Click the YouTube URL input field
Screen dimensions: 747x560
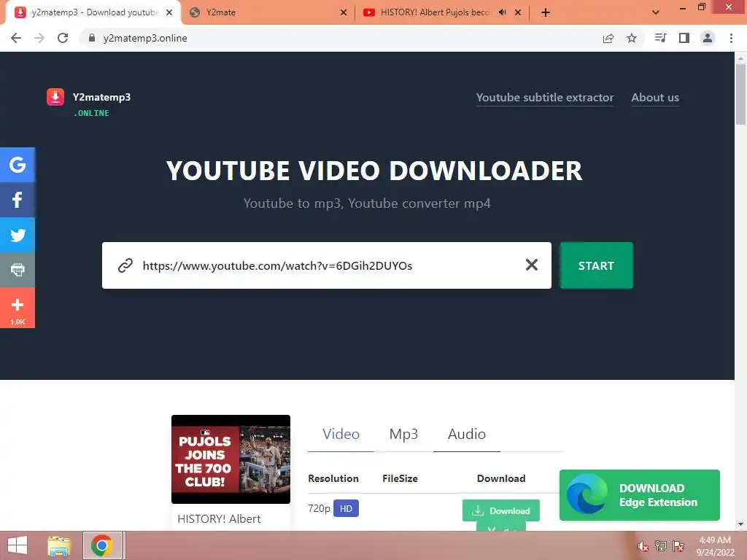(327, 265)
